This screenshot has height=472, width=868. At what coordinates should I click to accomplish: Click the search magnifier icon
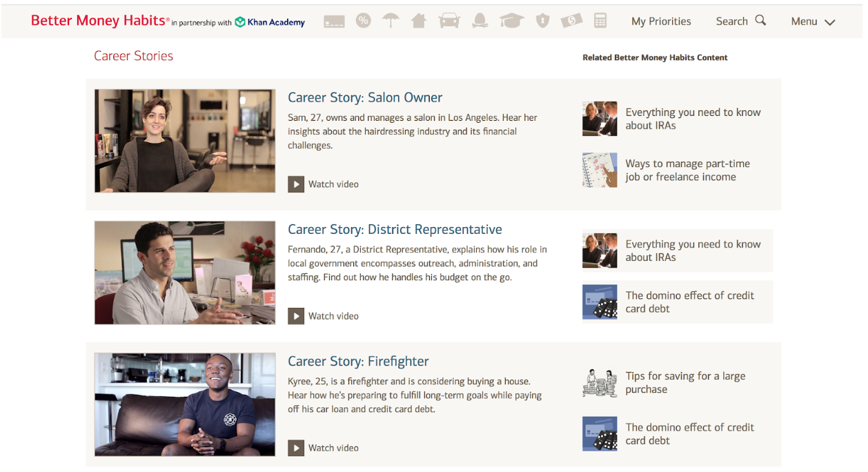pos(760,20)
